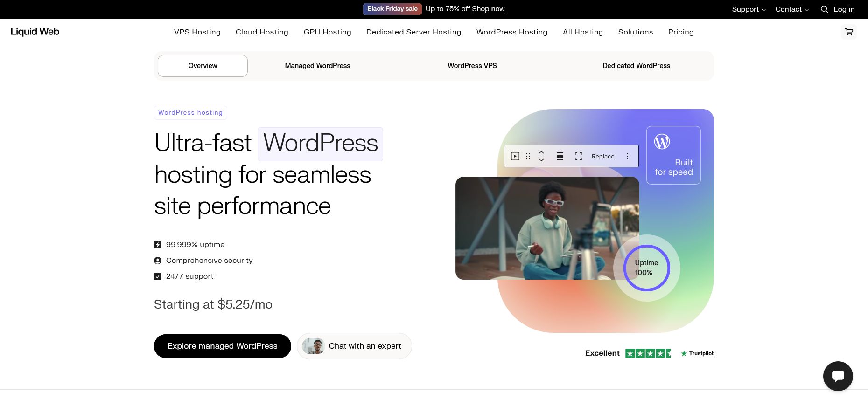Click the highlighted "WordPress" heading word
Viewport: 868px width, 406px height.
(321, 144)
